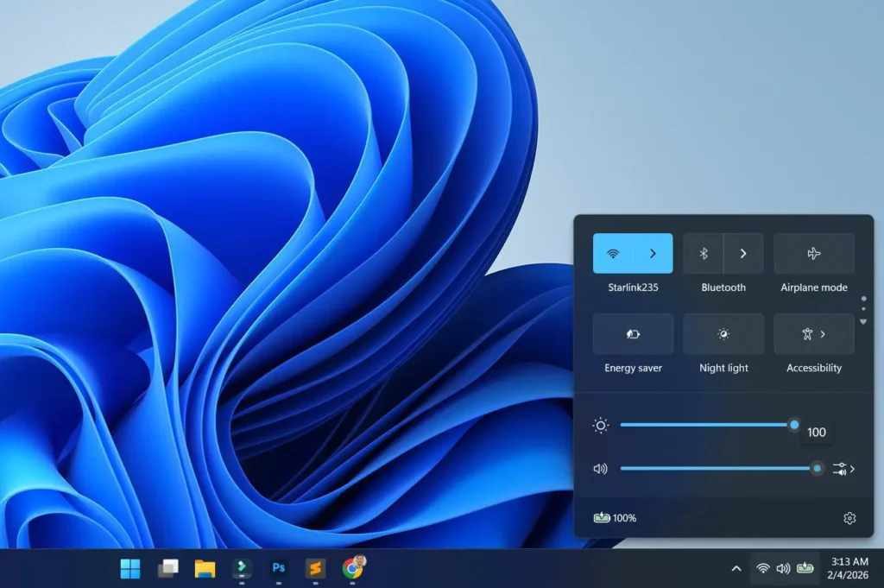Click the volume icon in system tray
Viewport: 884px width, 588px height.
[x=784, y=569]
